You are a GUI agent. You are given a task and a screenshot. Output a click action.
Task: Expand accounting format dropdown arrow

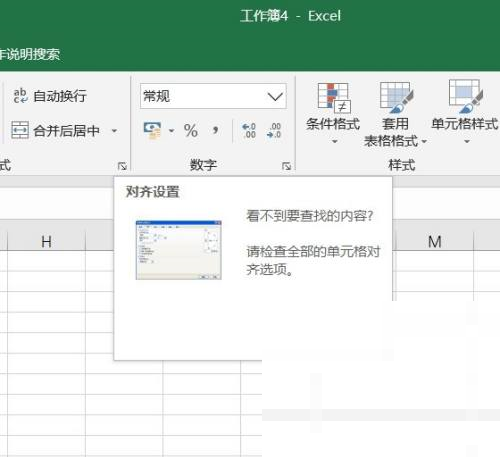click(x=171, y=131)
